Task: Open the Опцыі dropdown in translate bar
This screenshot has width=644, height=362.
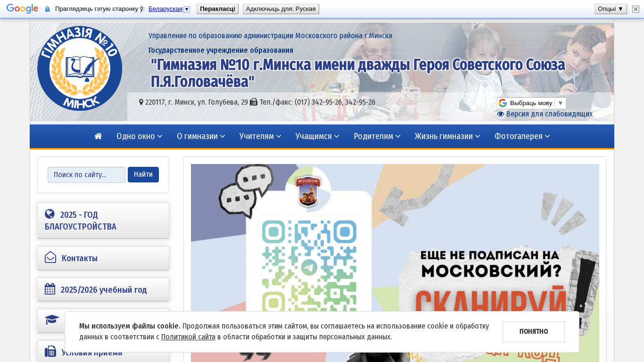Action: click(x=611, y=9)
